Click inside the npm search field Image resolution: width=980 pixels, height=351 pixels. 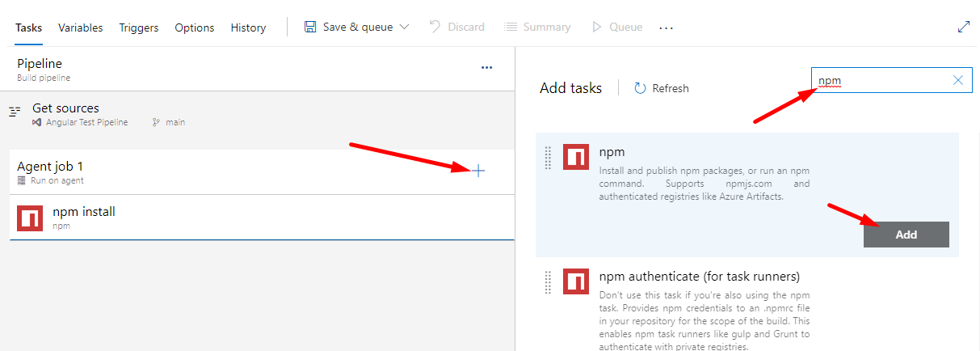pyautogui.click(x=881, y=80)
